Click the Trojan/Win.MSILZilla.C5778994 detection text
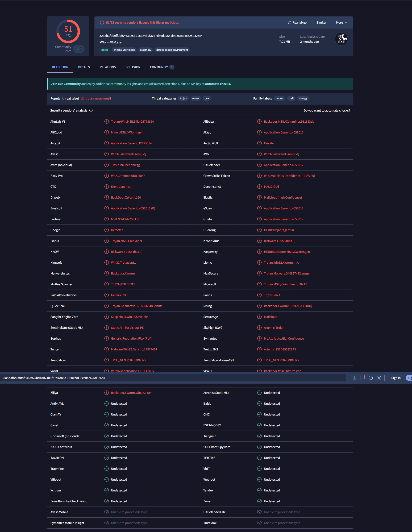The image size is (412, 532). pyautogui.click(x=132, y=121)
